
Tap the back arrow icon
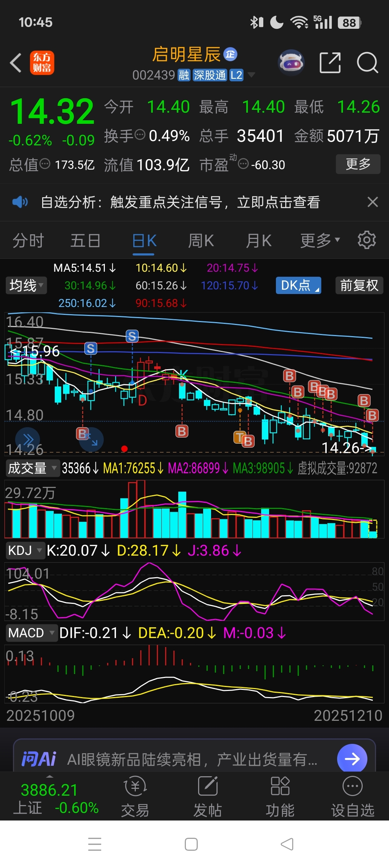[16, 63]
